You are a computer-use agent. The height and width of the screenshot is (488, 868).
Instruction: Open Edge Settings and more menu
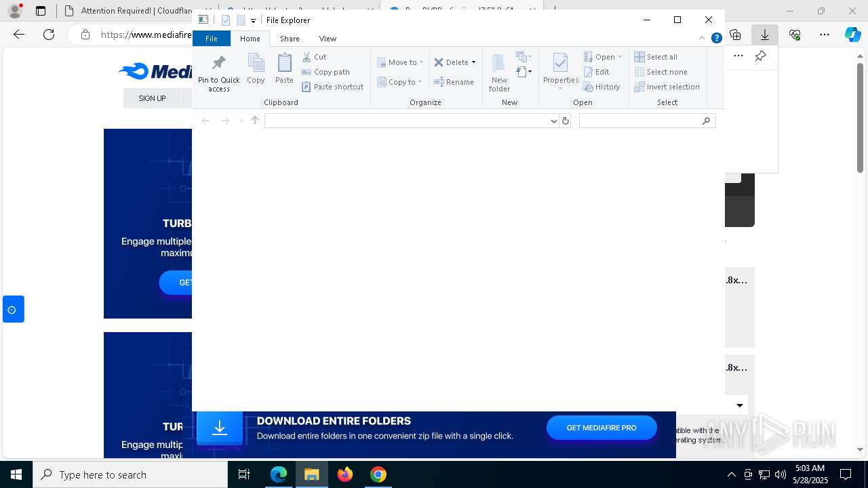coord(824,35)
